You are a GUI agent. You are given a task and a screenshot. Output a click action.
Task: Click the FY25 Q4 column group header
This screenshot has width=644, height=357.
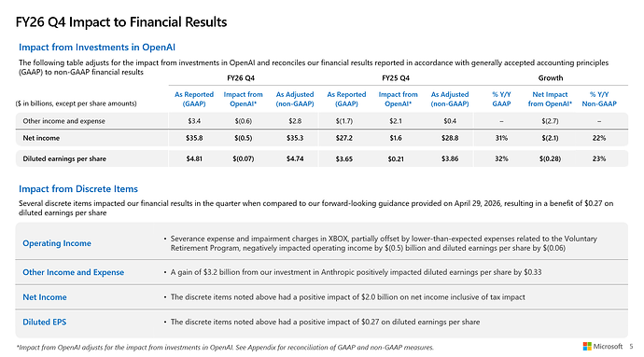pos(396,78)
